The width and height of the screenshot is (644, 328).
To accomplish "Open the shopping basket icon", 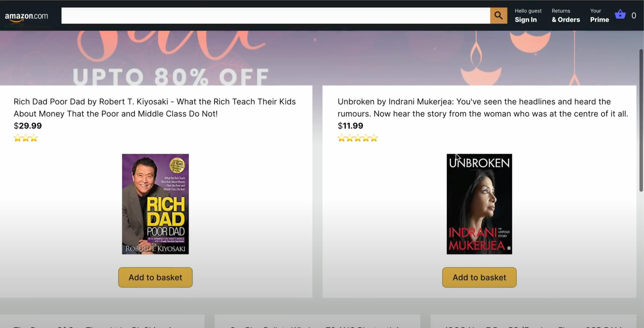I will coord(620,14).
